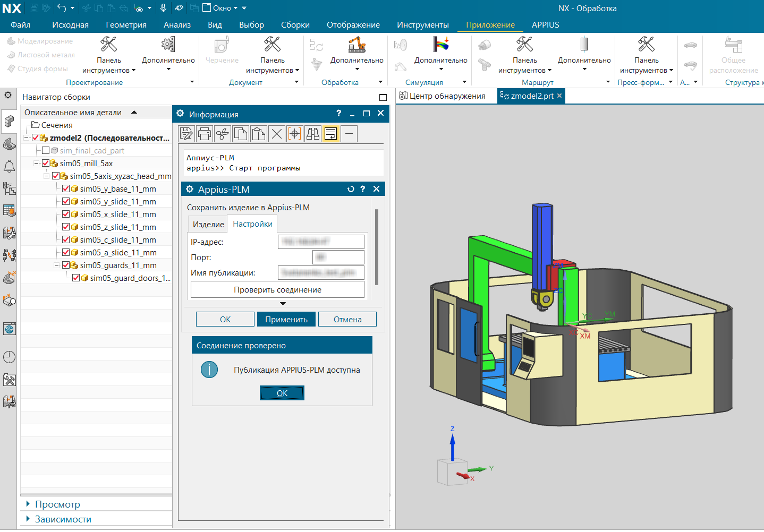This screenshot has height=532, width=764.
Task: Switch to the Изделие tab in Appius-PLM
Action: point(208,225)
